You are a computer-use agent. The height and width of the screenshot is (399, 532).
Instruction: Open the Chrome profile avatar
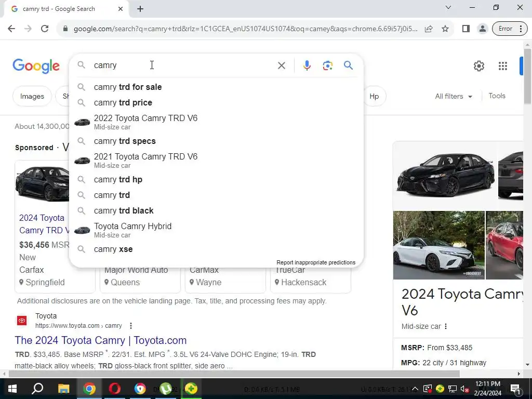coord(482,29)
